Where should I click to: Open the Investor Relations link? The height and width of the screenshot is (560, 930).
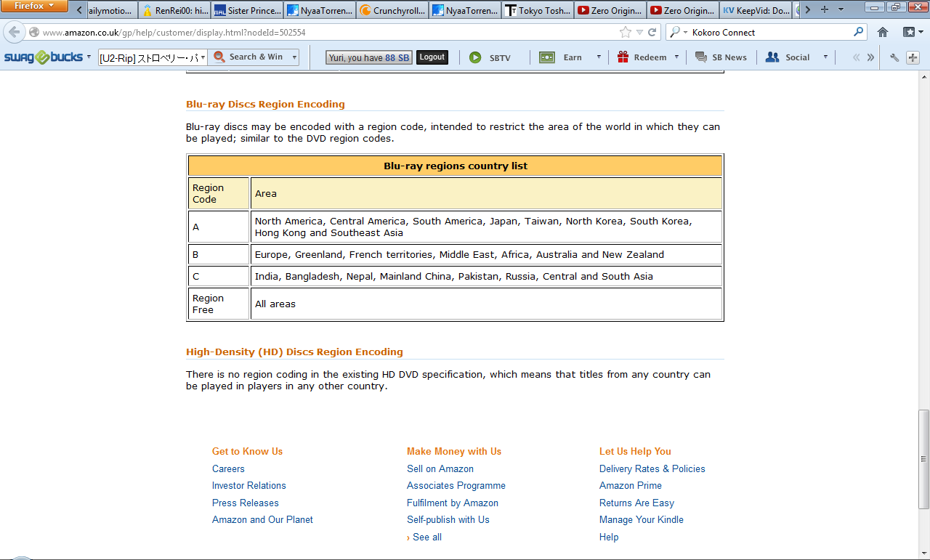[249, 485]
